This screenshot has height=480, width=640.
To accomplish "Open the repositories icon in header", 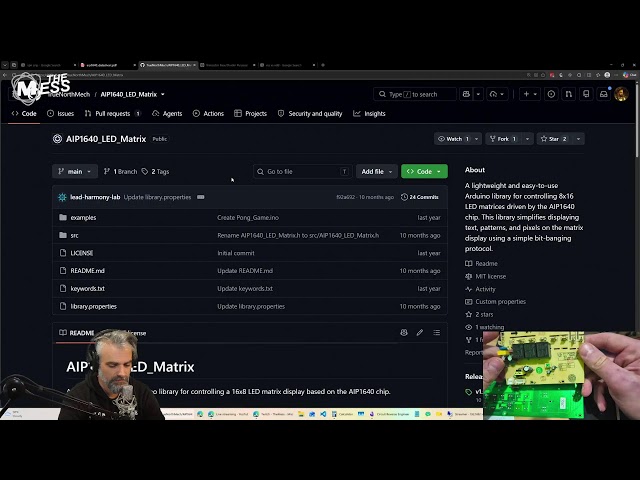I will [x=586, y=94].
